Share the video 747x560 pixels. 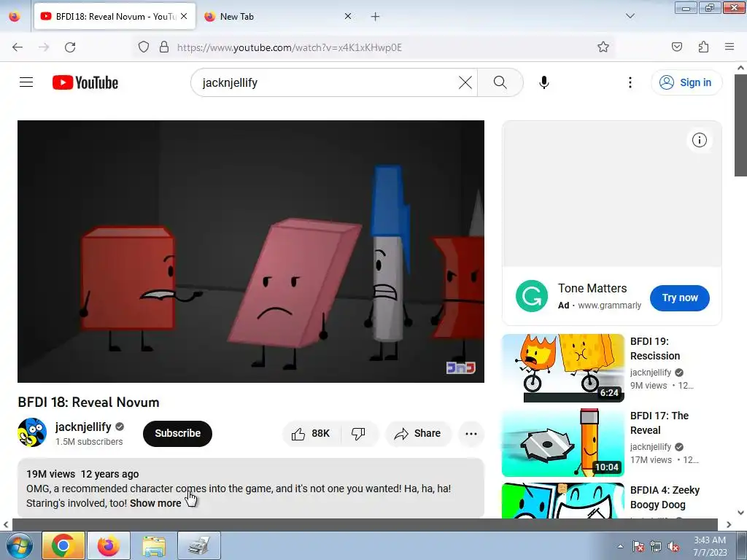click(418, 433)
